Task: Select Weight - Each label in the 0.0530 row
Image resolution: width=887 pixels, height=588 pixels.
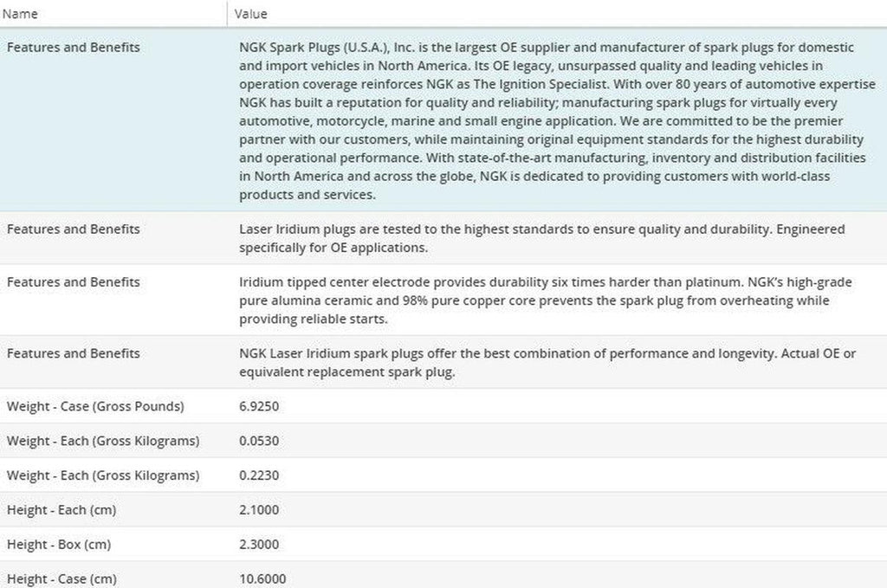Action: (103, 441)
